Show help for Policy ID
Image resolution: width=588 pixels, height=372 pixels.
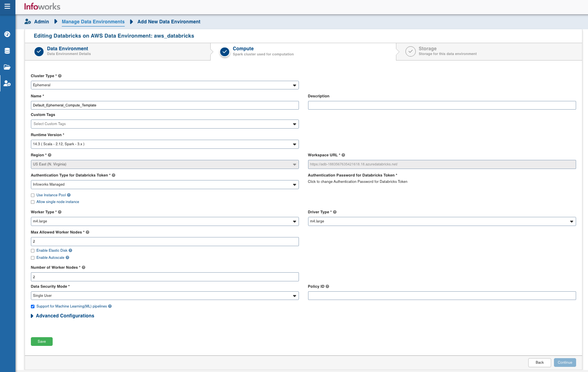pos(327,287)
